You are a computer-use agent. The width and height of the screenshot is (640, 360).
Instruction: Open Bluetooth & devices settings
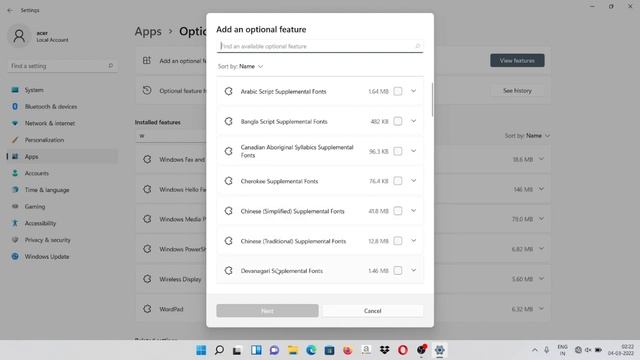pos(62,107)
